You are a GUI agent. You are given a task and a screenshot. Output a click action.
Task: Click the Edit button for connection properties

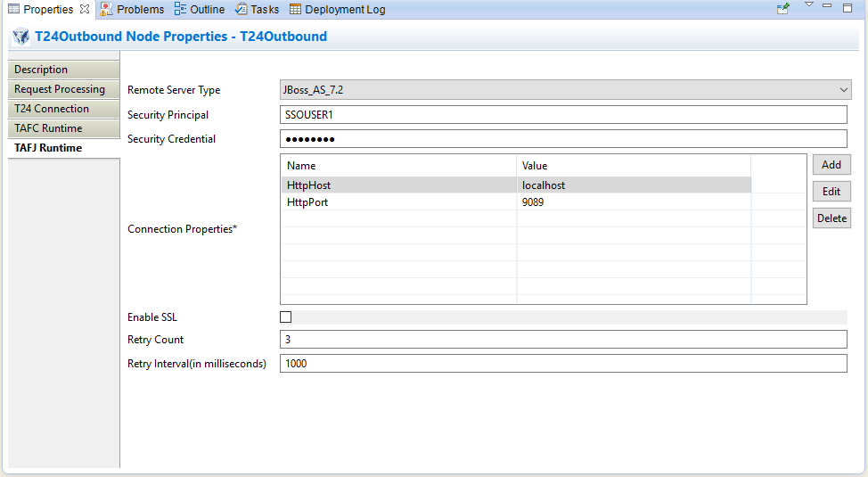(x=831, y=192)
